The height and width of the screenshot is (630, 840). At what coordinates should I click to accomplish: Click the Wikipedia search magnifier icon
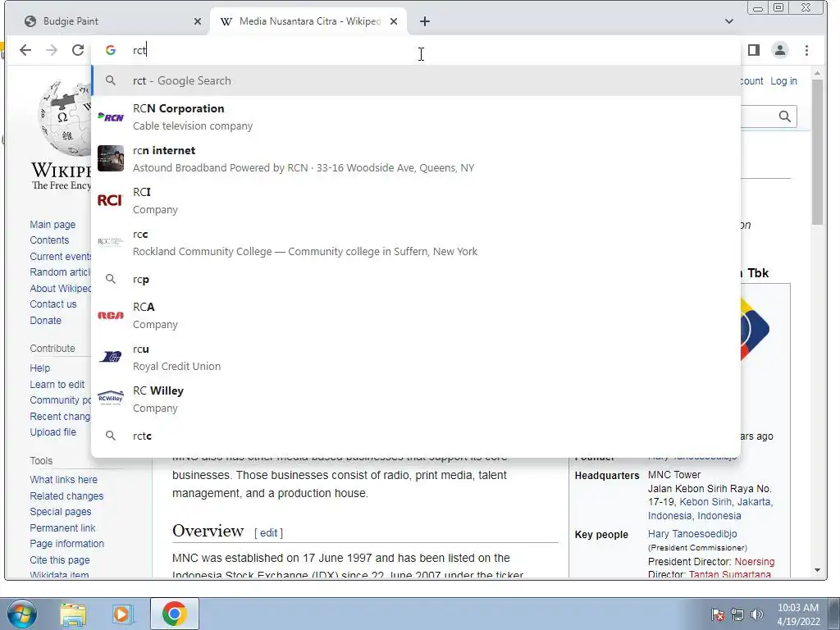(x=784, y=116)
